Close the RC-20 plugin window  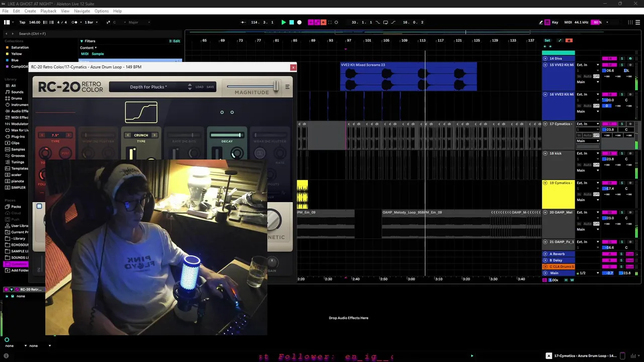[x=293, y=67]
